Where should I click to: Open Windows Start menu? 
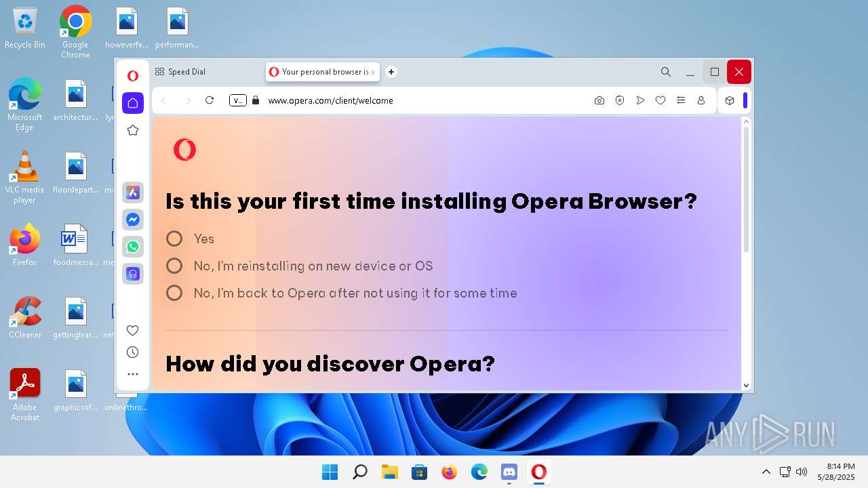pos(330,472)
